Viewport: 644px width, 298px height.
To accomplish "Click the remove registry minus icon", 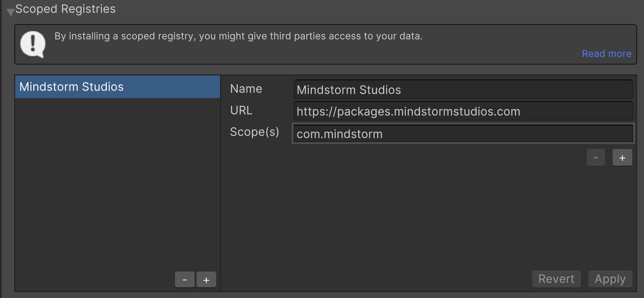I will pos(185,279).
